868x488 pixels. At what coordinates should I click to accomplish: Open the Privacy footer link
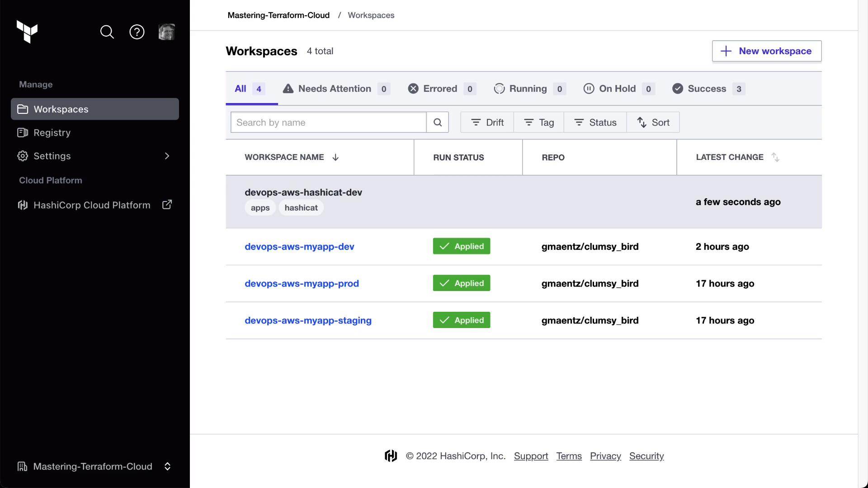tap(605, 456)
